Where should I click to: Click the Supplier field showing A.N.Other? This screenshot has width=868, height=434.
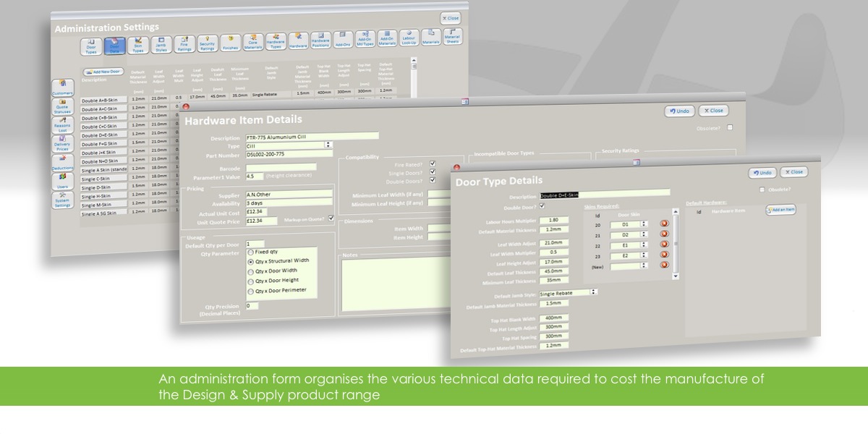289,194
